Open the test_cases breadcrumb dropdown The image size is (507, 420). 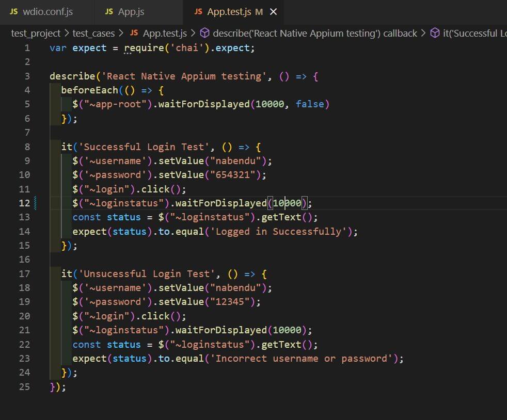pos(93,33)
